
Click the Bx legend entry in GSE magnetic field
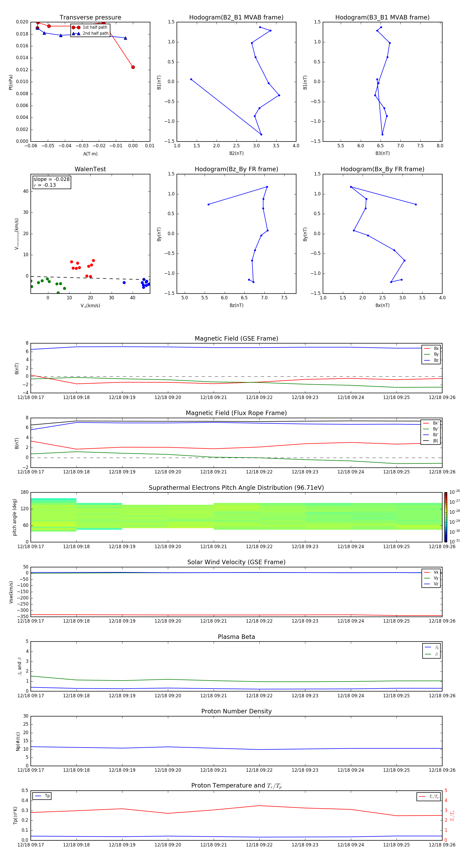[x=431, y=349]
